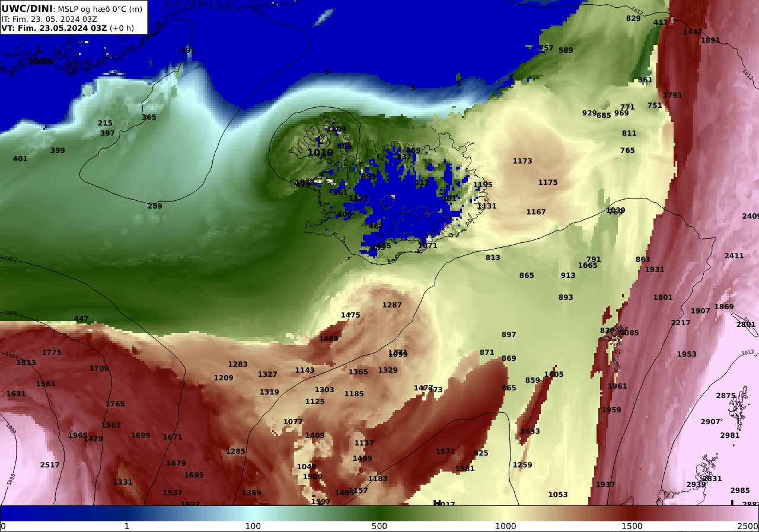Click the value "1167" on the map

(536, 212)
